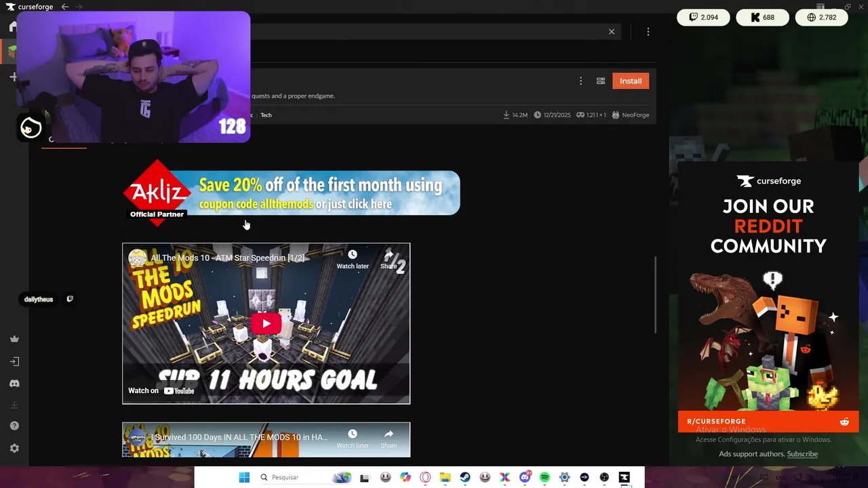Click the forward navigation arrow
868x488 pixels.
79,7
